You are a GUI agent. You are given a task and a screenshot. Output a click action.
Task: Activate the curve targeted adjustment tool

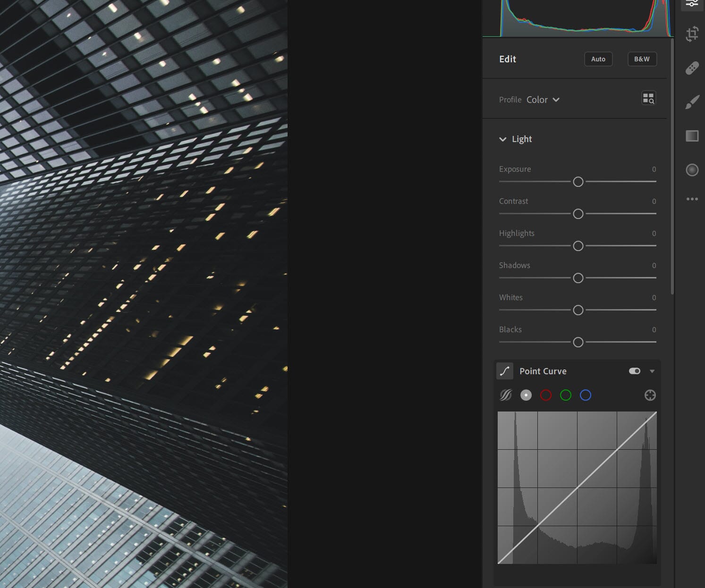(650, 395)
